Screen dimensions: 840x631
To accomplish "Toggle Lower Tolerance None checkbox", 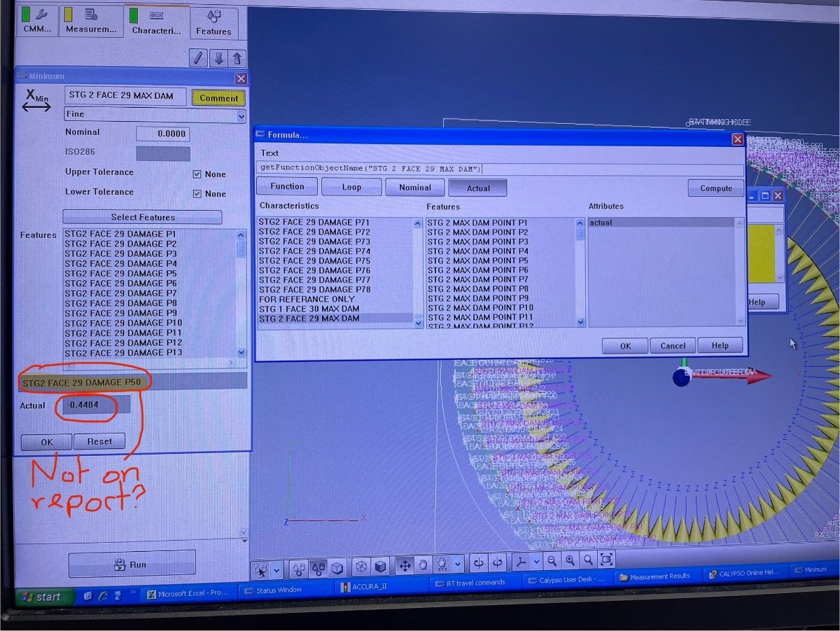I will point(197,193).
